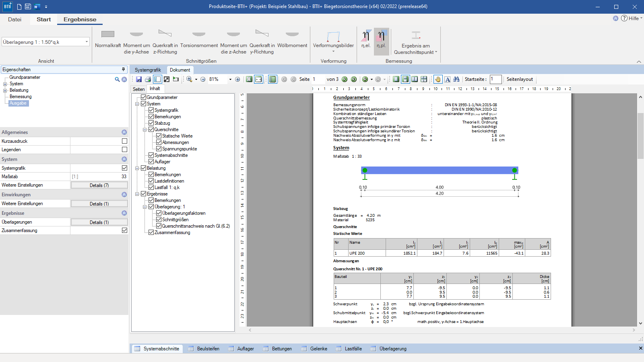Close the bottom tab panel

pos(640,348)
